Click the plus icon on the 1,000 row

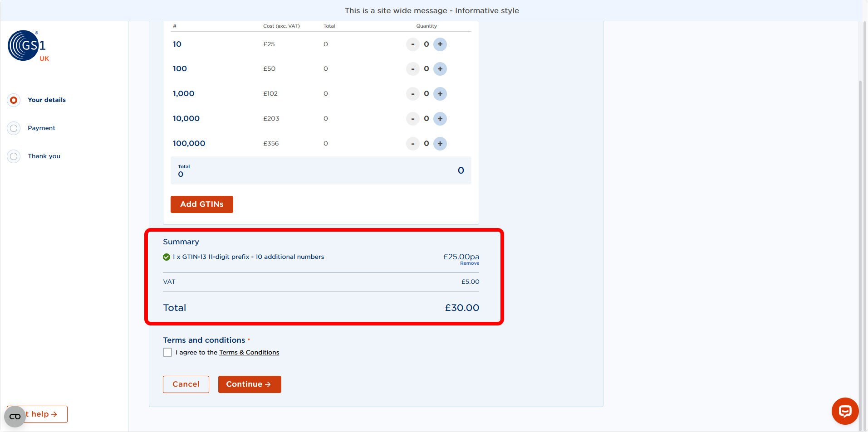(440, 94)
